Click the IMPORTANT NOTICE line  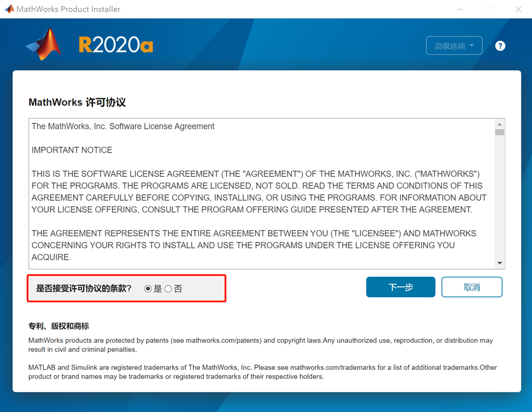tap(72, 150)
